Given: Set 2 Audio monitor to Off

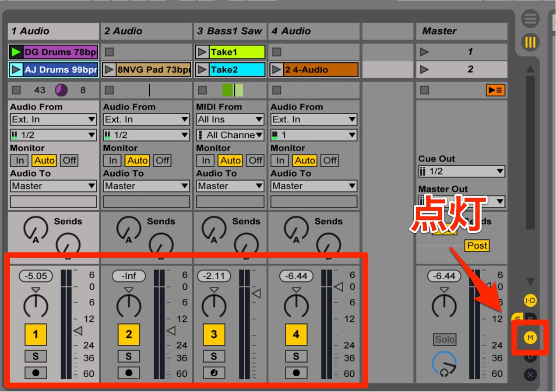Looking at the screenshot, I should 162,161.
